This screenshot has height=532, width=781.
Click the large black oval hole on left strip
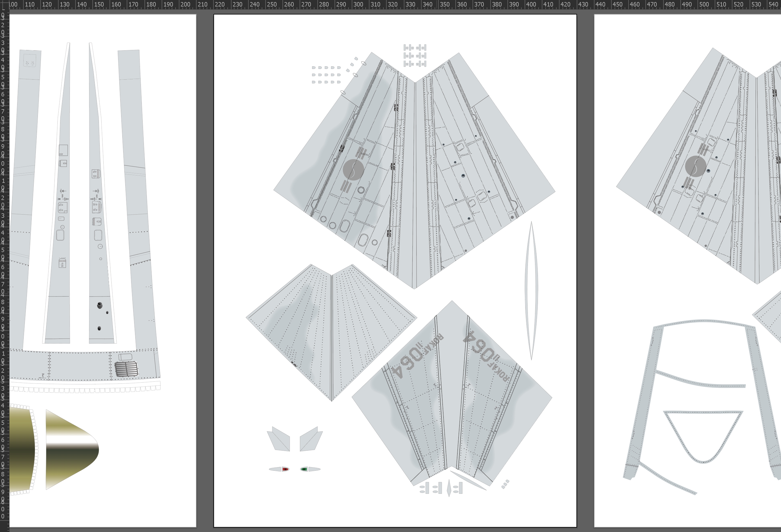[100, 305]
